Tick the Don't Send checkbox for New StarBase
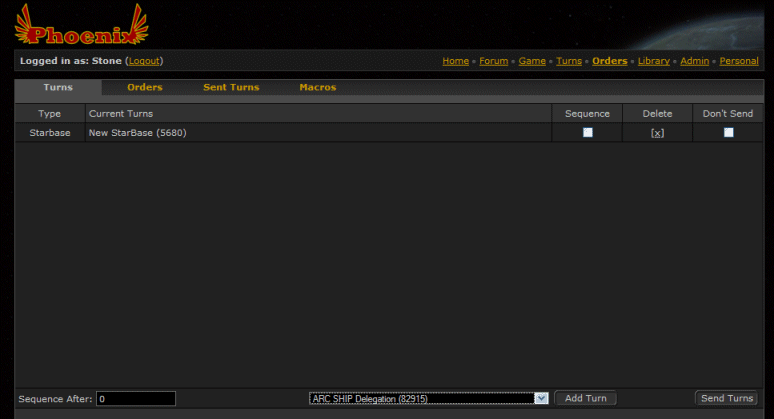 (x=729, y=132)
